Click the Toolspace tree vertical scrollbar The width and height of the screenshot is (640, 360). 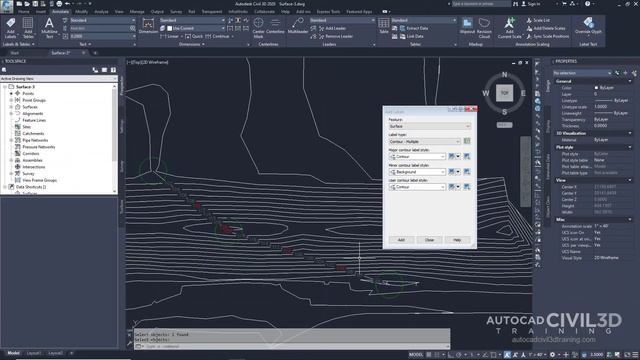tap(114, 138)
